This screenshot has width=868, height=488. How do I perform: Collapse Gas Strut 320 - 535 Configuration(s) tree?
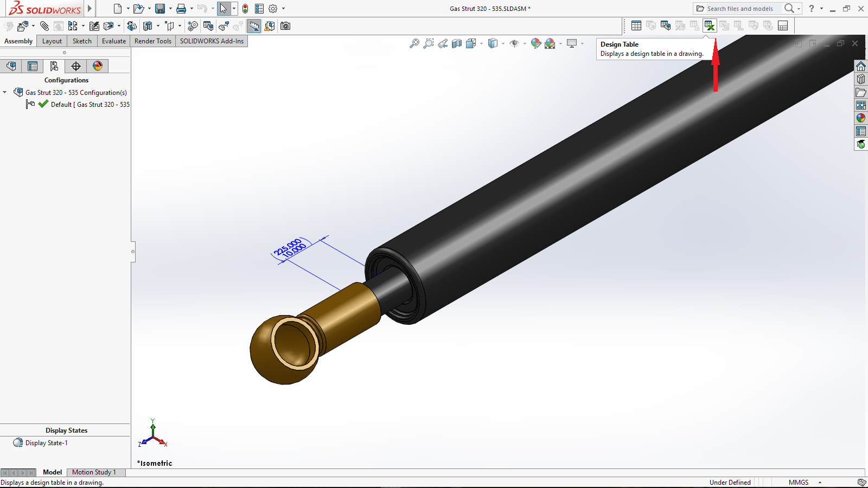pyautogui.click(x=5, y=93)
